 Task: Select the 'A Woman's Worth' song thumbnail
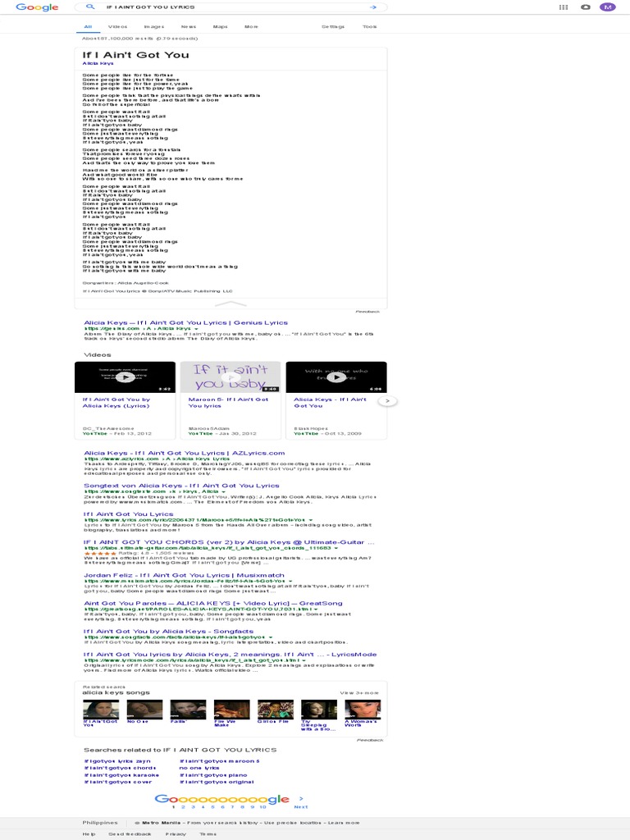pyautogui.click(x=363, y=710)
